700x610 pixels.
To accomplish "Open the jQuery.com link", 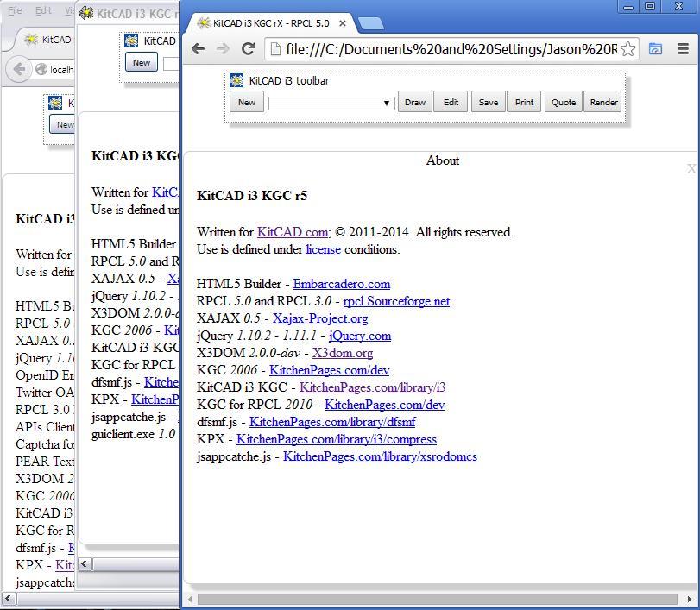I will pyautogui.click(x=360, y=336).
